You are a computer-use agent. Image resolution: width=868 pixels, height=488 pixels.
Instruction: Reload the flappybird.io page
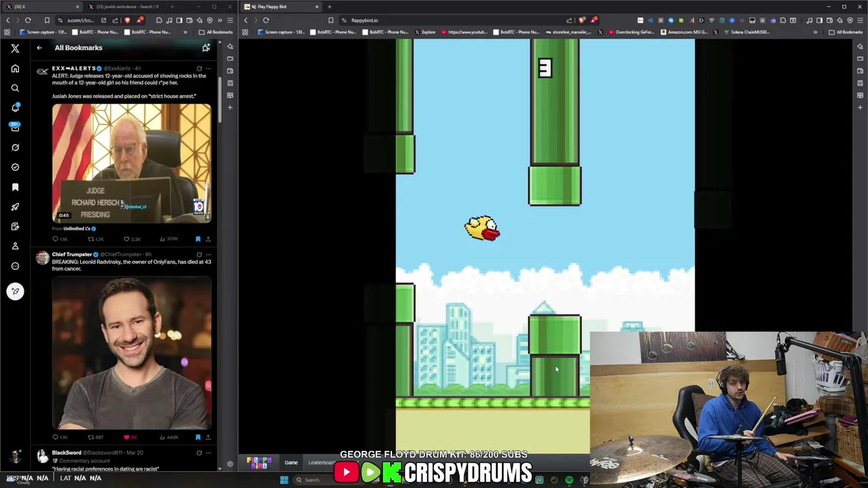266,20
